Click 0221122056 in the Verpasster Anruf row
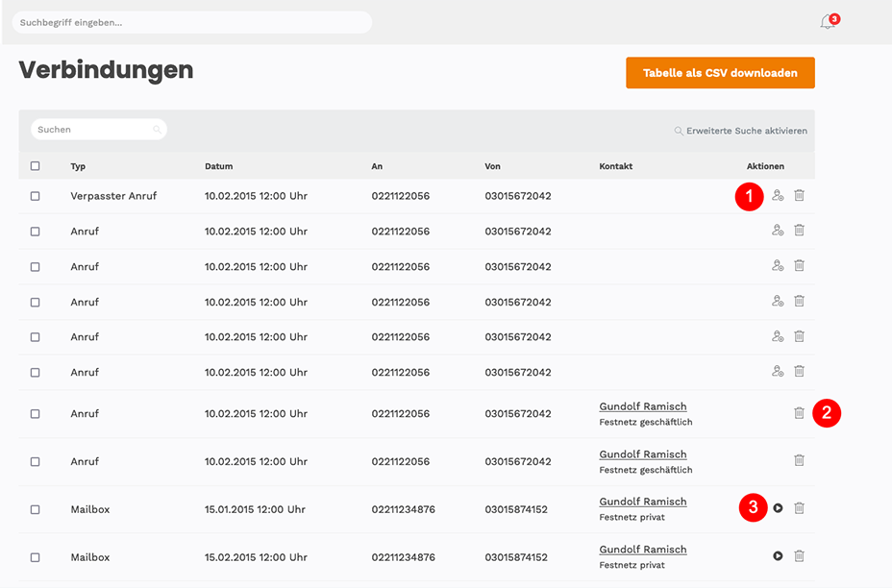The height and width of the screenshot is (588, 892). click(x=401, y=196)
